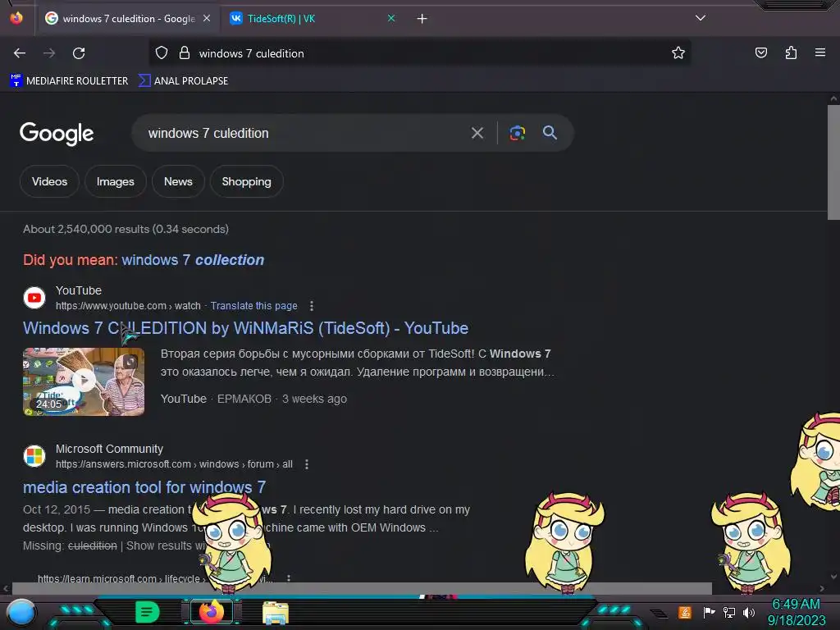Screen dimensions: 840x630
Task: Search by image with Google Lens icon
Action: [x=517, y=133]
